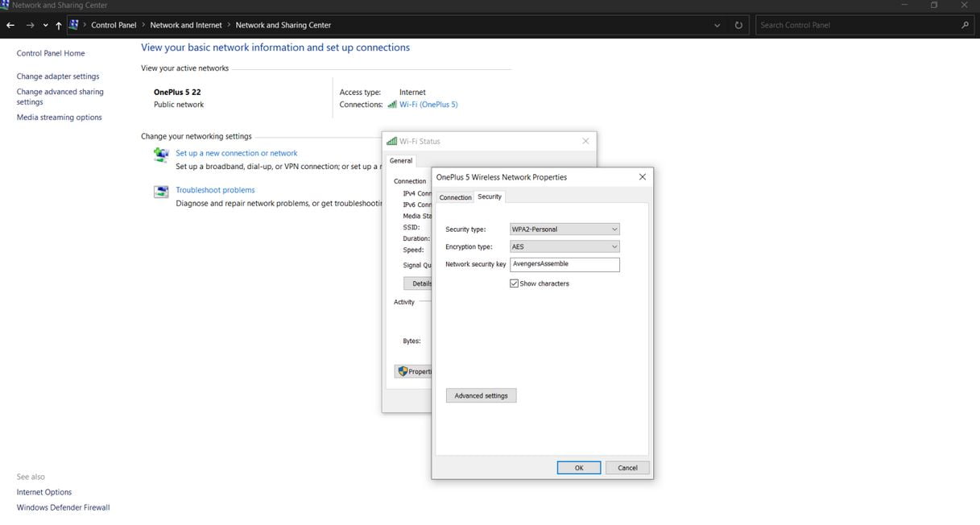Open Windows Defender Firewall link
The height and width of the screenshot is (525, 980).
click(x=63, y=507)
